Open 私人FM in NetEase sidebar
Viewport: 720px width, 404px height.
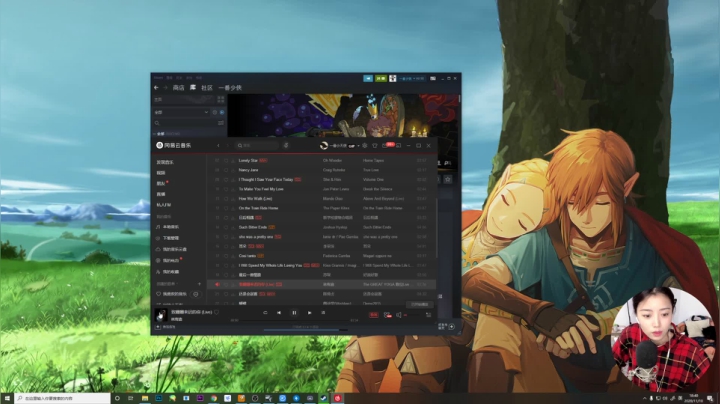(164, 205)
